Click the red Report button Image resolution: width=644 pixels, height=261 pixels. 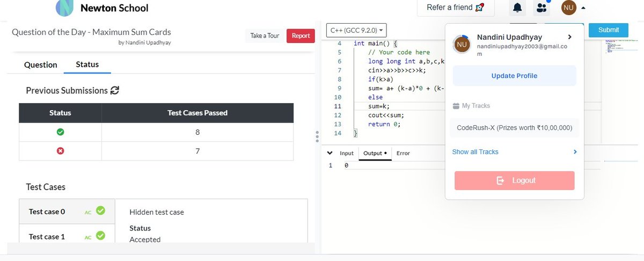[301, 35]
